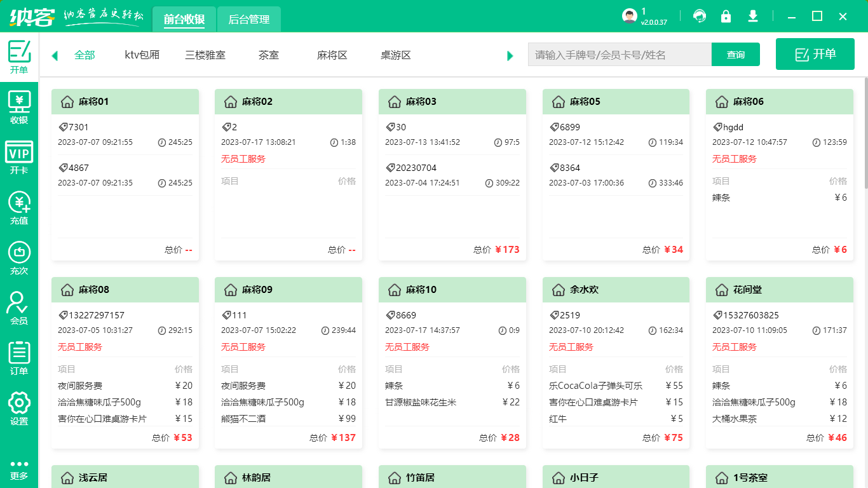This screenshot has width=868, height=488.
Task: Click the member search input field
Action: [620, 55]
